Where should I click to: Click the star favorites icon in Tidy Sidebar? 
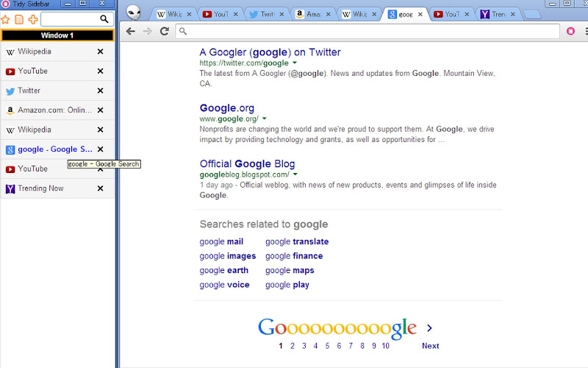pyautogui.click(x=5, y=19)
